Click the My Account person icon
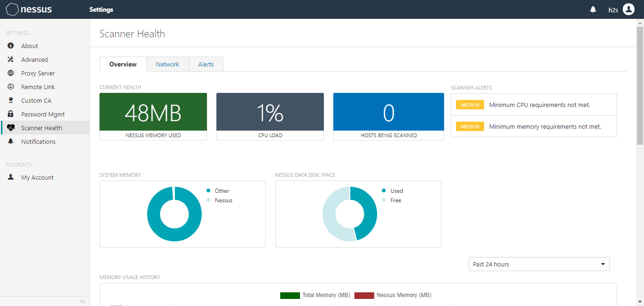This screenshot has width=644, height=306. (x=10, y=177)
